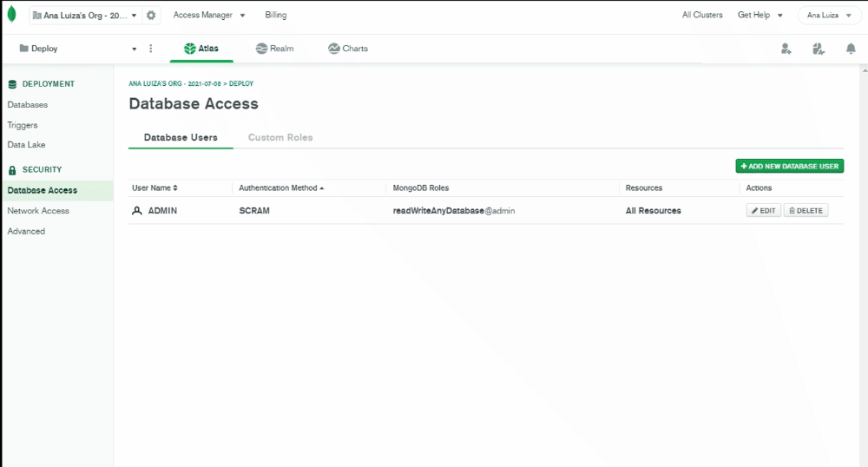
Task: Click the All Resources cell
Action: (x=654, y=211)
